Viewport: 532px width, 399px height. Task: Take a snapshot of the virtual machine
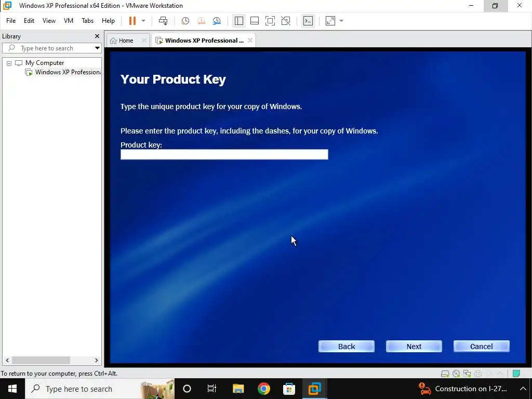(185, 21)
